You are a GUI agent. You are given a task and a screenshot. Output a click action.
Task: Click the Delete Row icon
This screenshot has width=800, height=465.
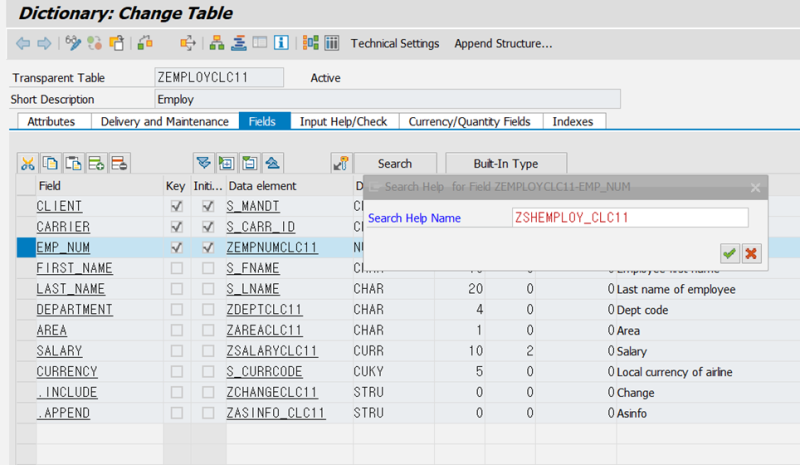pyautogui.click(x=119, y=163)
